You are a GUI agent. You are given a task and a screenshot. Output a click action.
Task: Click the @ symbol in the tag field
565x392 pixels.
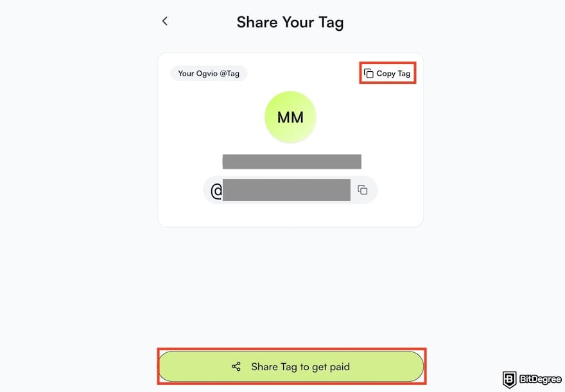pos(216,190)
